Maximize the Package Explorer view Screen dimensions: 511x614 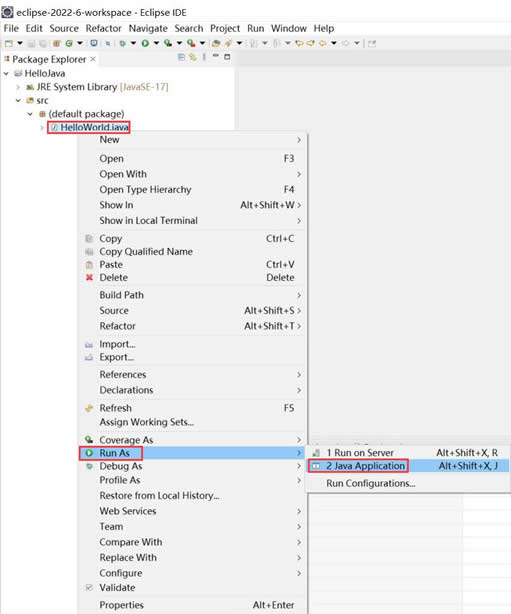pos(227,57)
